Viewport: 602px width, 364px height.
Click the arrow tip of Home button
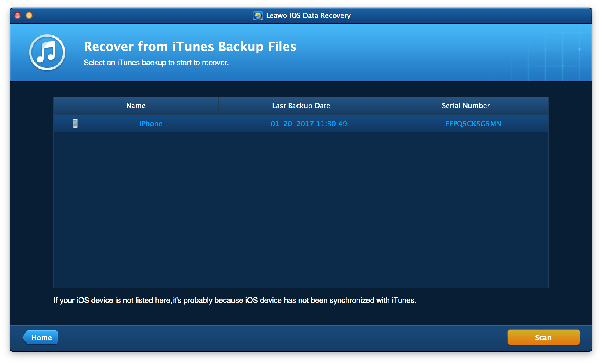pyautogui.click(x=24, y=338)
